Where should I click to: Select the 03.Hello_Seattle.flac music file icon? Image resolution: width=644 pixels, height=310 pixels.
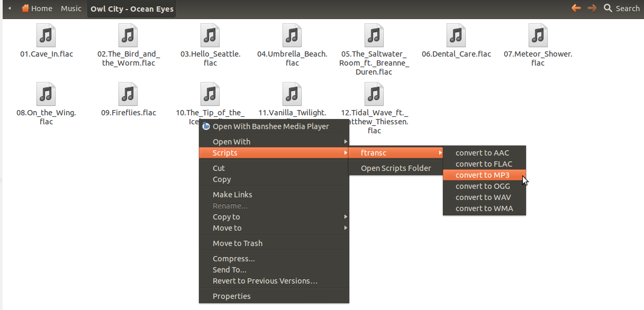click(211, 36)
